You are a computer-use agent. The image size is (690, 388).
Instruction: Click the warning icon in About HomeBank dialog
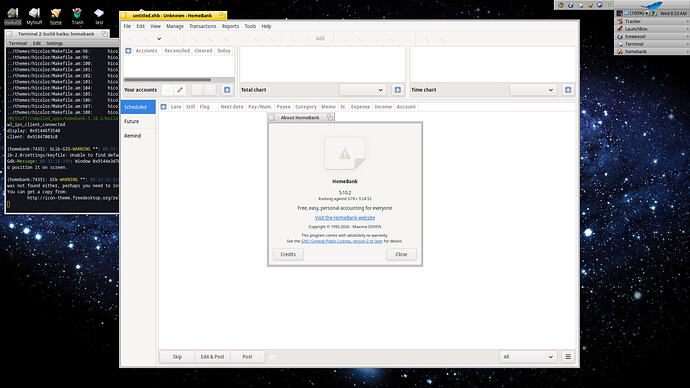[345, 154]
